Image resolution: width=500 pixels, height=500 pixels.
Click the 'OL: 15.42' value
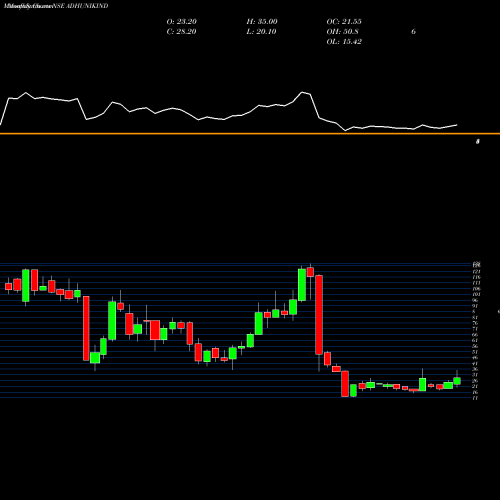344,42
